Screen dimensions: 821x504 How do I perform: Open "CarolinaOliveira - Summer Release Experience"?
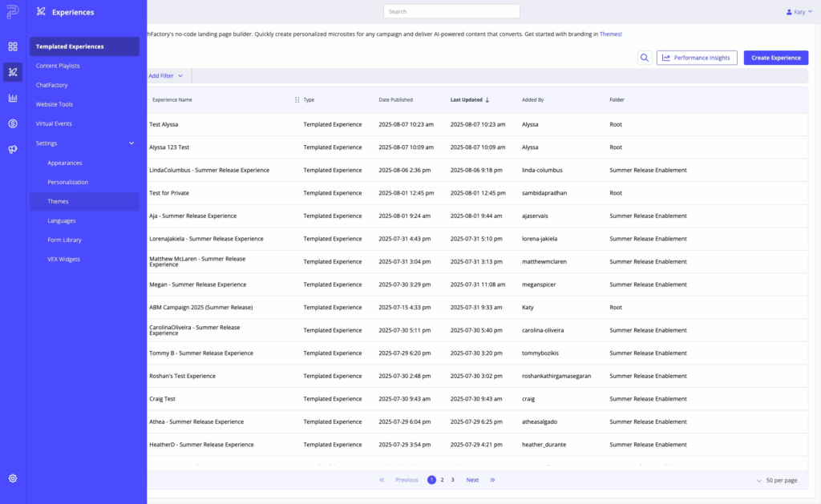click(195, 330)
